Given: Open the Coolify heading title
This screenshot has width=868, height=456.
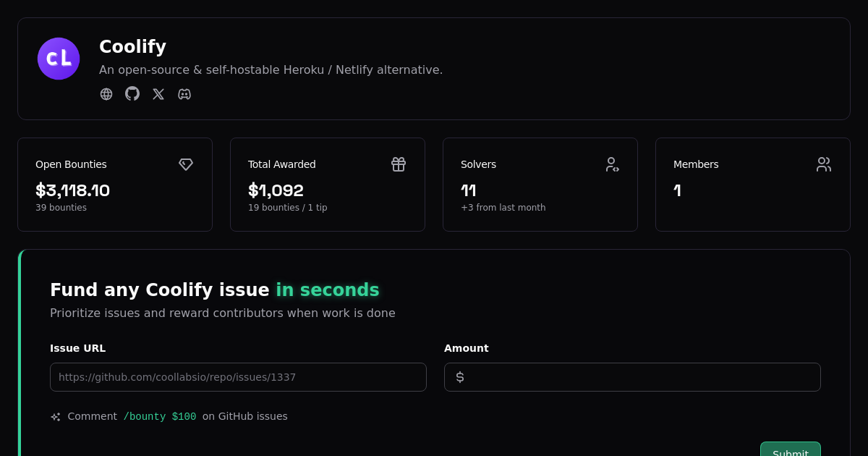Looking at the screenshot, I should 132,46.
